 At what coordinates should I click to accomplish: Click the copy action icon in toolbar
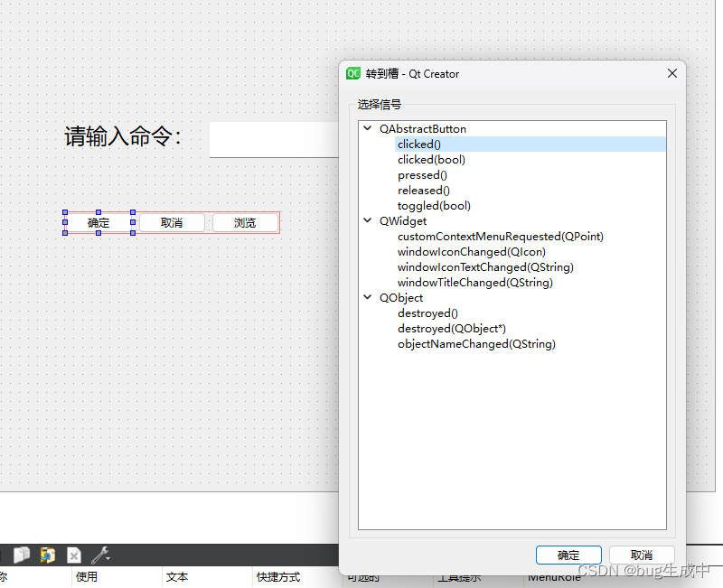21,555
